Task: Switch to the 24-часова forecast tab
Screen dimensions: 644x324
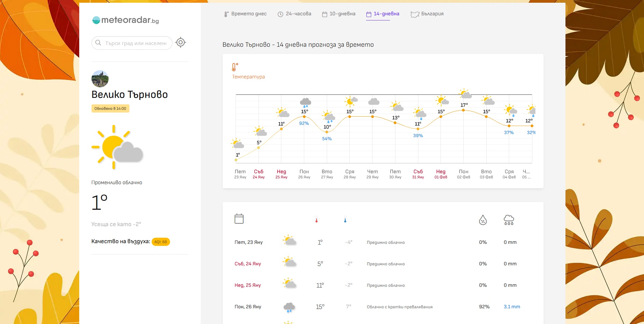Action: 294,14
